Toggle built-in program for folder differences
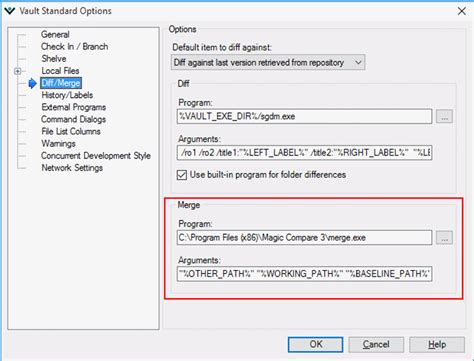 tap(182, 175)
